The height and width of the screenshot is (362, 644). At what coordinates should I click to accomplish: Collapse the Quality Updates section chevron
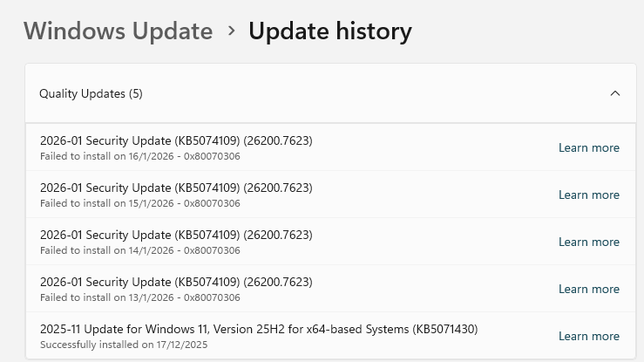(x=615, y=93)
